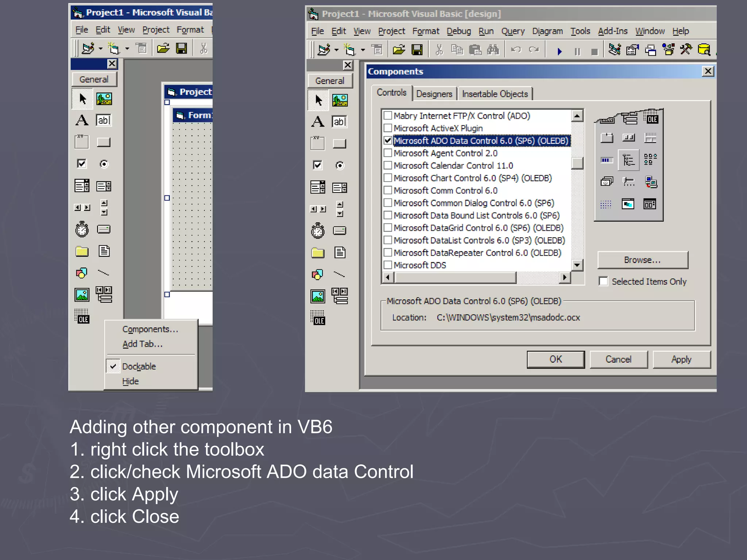Select the FileListBox tool in the right toolbox
The width and height of the screenshot is (747, 560).
(x=340, y=252)
